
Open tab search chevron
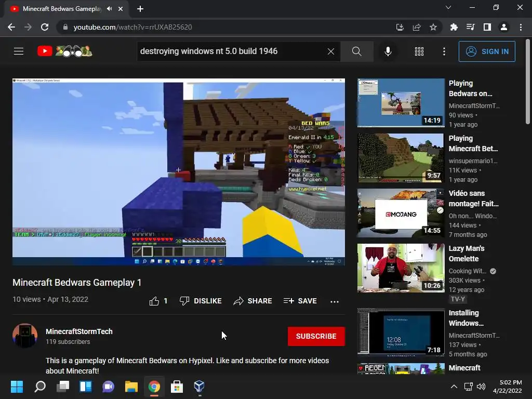click(448, 7)
